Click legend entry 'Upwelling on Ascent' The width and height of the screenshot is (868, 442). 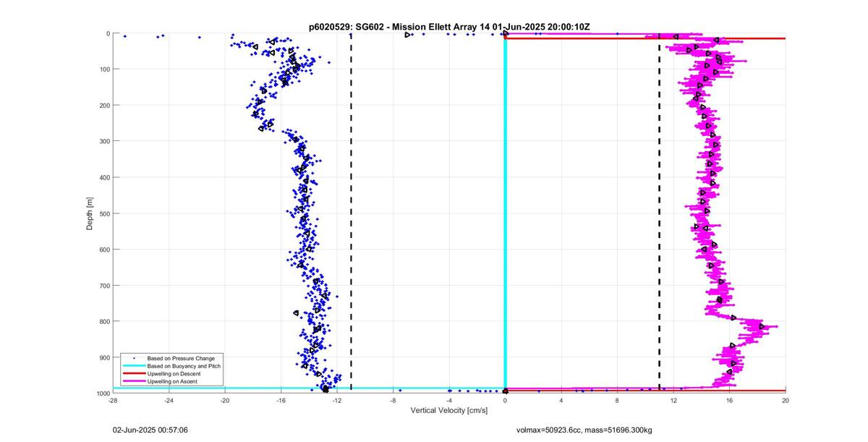[x=172, y=381]
